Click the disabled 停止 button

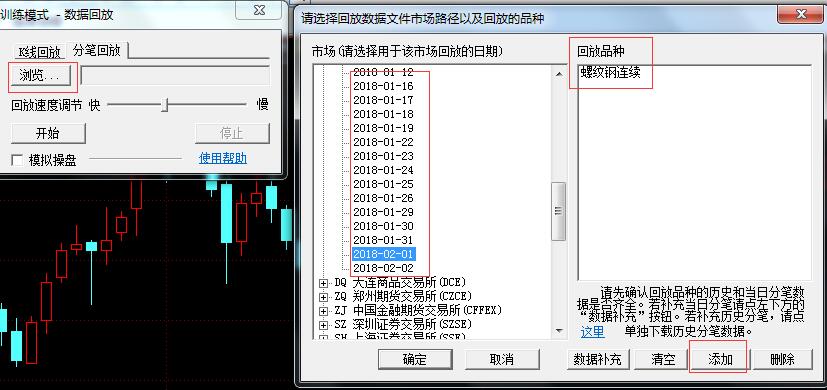pos(232,134)
